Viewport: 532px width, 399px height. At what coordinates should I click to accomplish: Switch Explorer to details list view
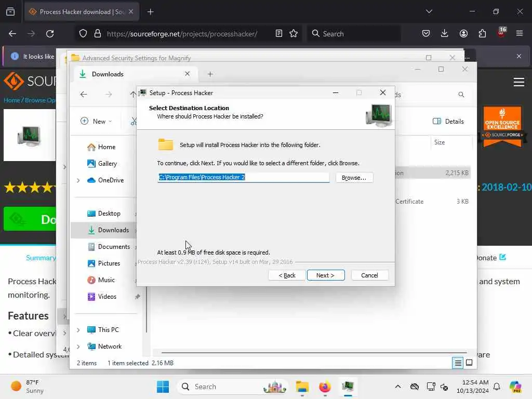point(458,363)
